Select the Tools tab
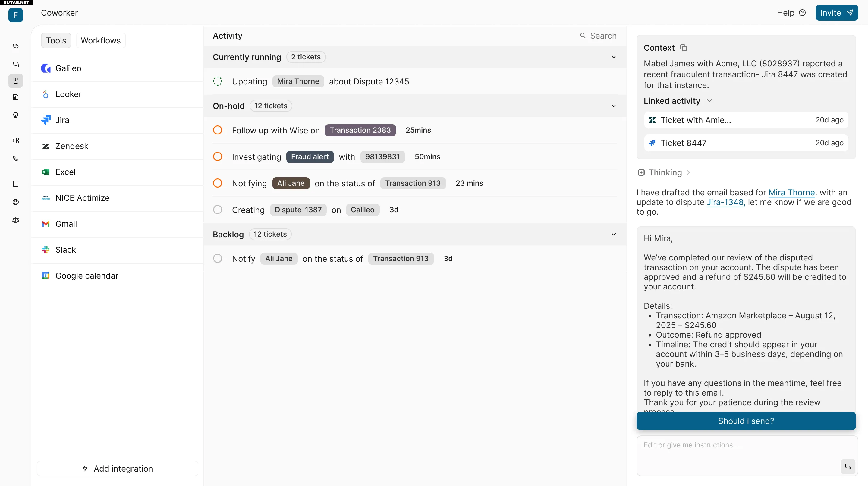The height and width of the screenshot is (486, 868). [x=56, y=40]
